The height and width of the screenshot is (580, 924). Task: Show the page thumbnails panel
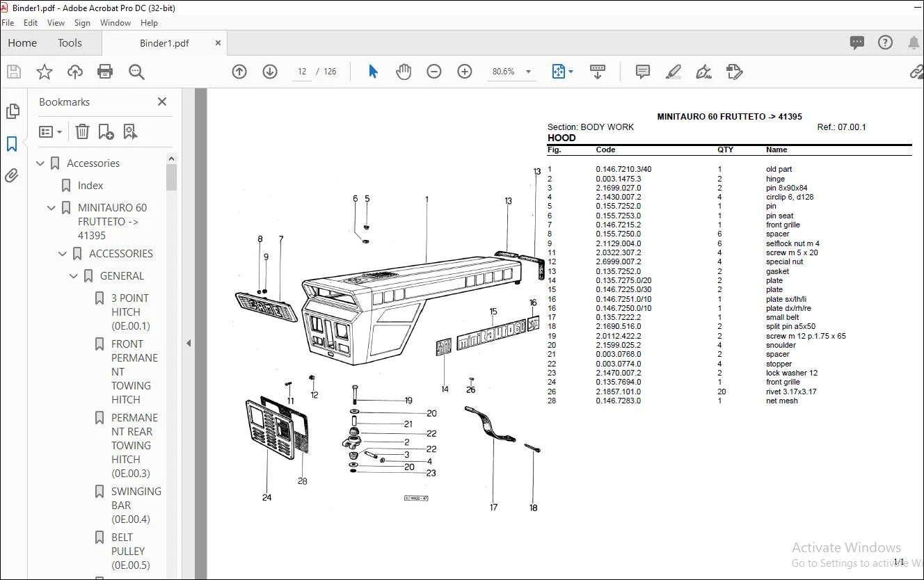coord(13,111)
